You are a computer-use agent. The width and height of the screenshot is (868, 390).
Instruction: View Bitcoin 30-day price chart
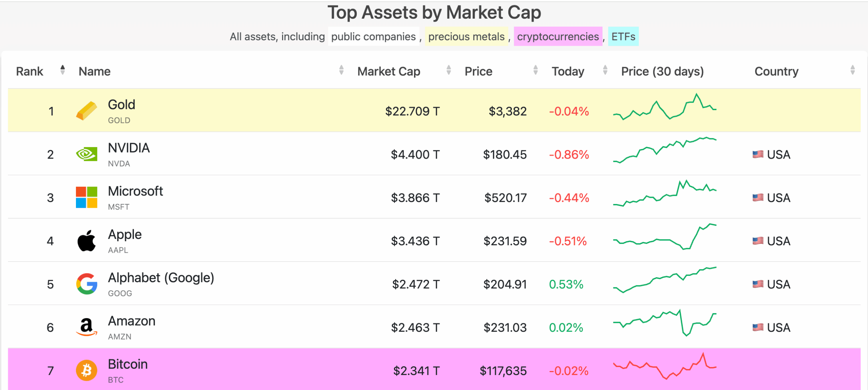pyautogui.click(x=665, y=366)
